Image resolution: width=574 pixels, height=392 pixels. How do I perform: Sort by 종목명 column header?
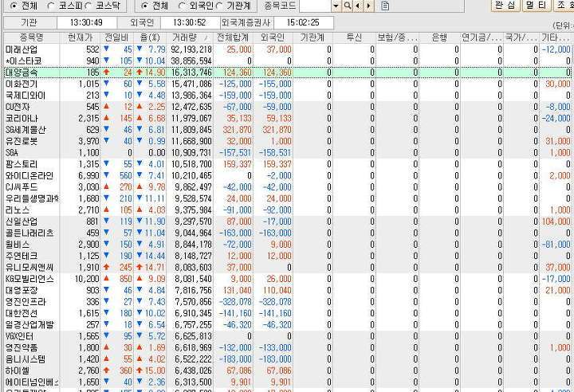[x=31, y=37]
